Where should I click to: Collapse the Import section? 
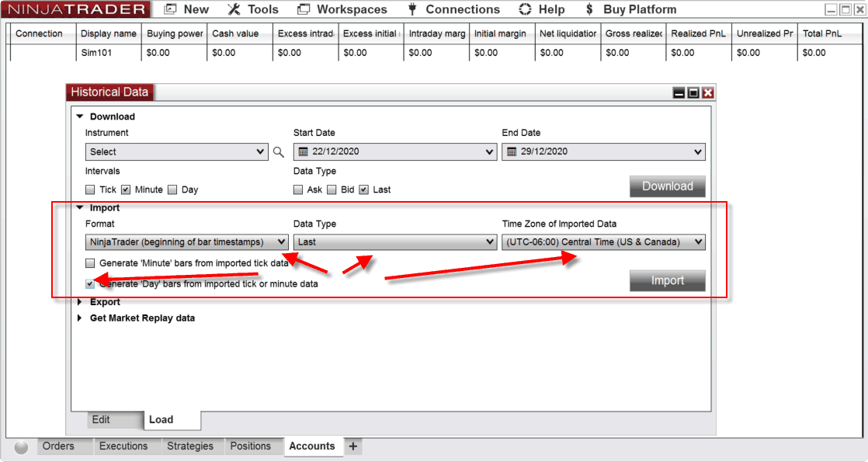pos(80,208)
